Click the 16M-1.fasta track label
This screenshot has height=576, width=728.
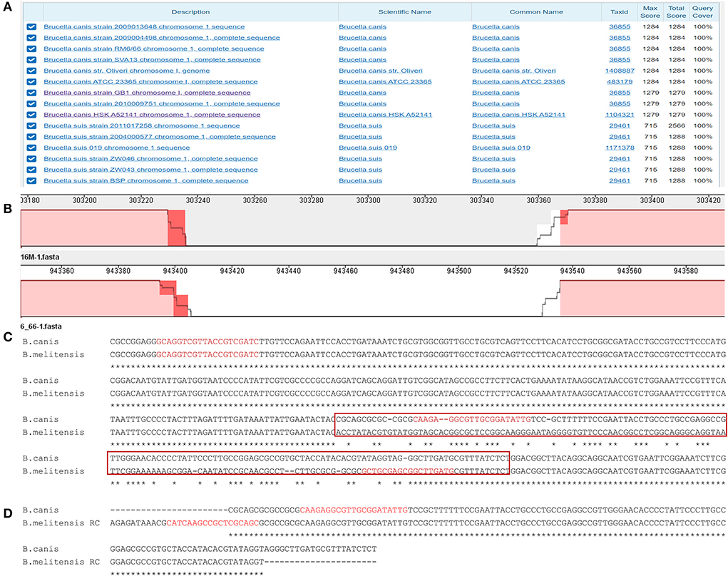pos(40,257)
